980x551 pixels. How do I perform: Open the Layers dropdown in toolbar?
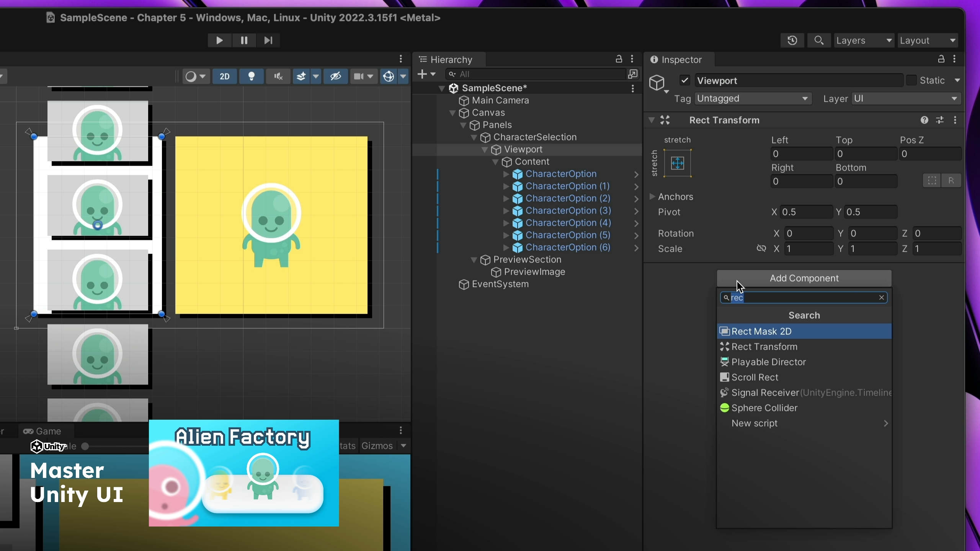864,40
